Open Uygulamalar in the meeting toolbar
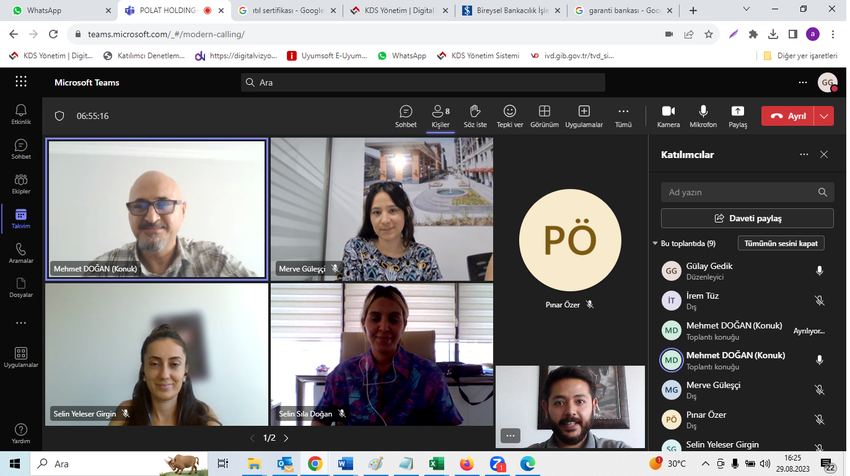850x476 pixels. pyautogui.click(x=584, y=116)
